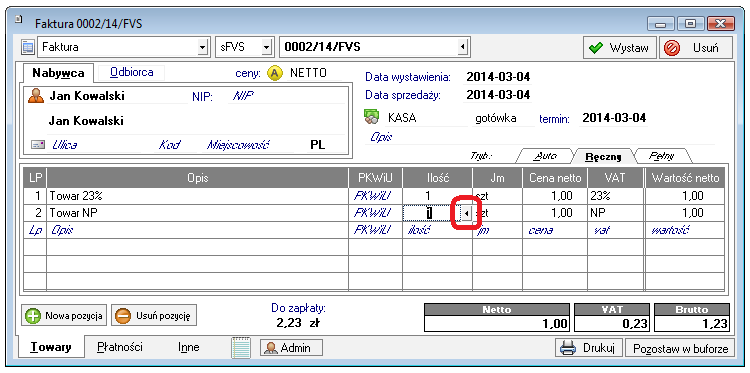The image size is (750, 373).
Task: Click the bold customer name Jan Kowalski below
Action: coord(86,121)
